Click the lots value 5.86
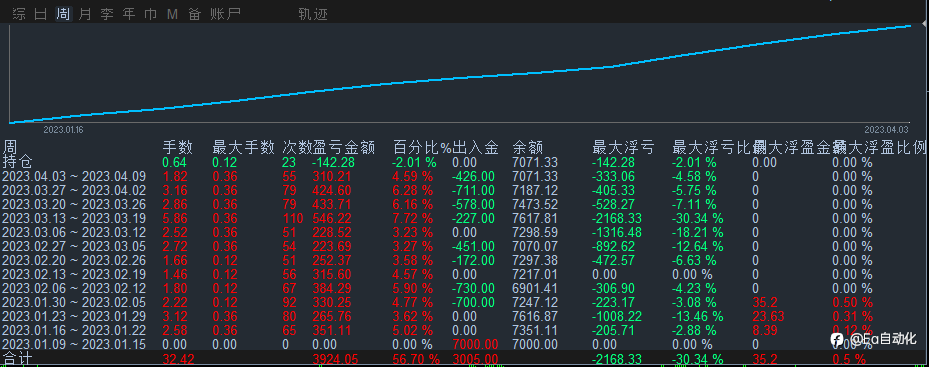This screenshot has height=367, width=929. coord(175,219)
